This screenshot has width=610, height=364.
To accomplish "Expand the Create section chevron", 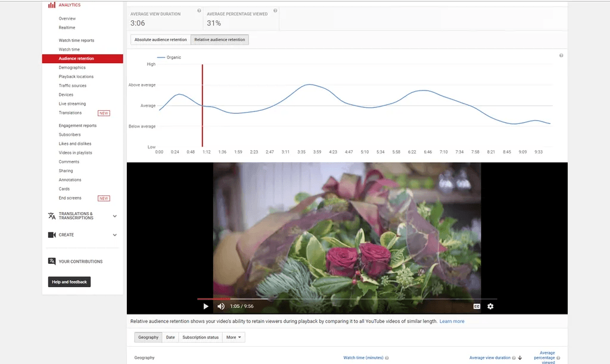I will pyautogui.click(x=115, y=235).
